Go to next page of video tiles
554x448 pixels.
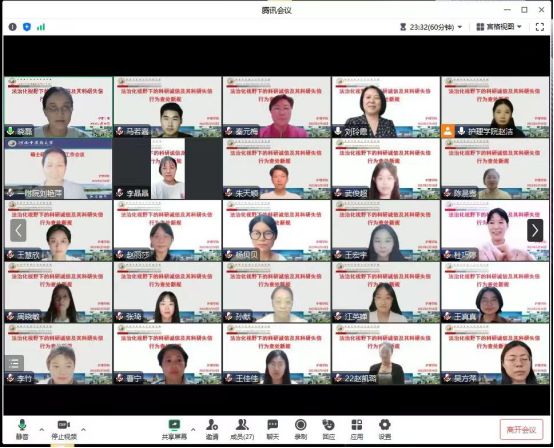(535, 230)
